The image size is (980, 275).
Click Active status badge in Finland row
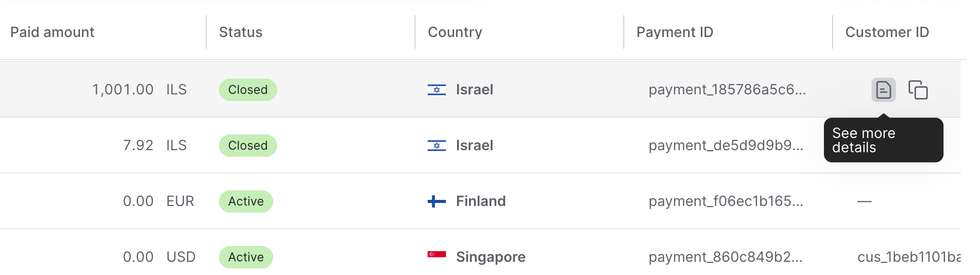(246, 201)
